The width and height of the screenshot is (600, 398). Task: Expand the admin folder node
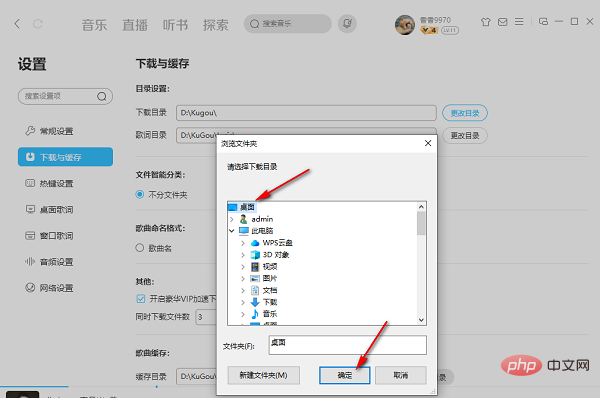pyautogui.click(x=232, y=219)
